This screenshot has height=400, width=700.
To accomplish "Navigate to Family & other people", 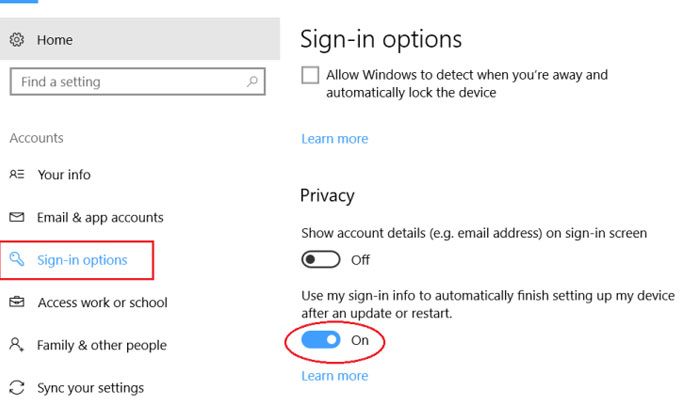I will (101, 345).
